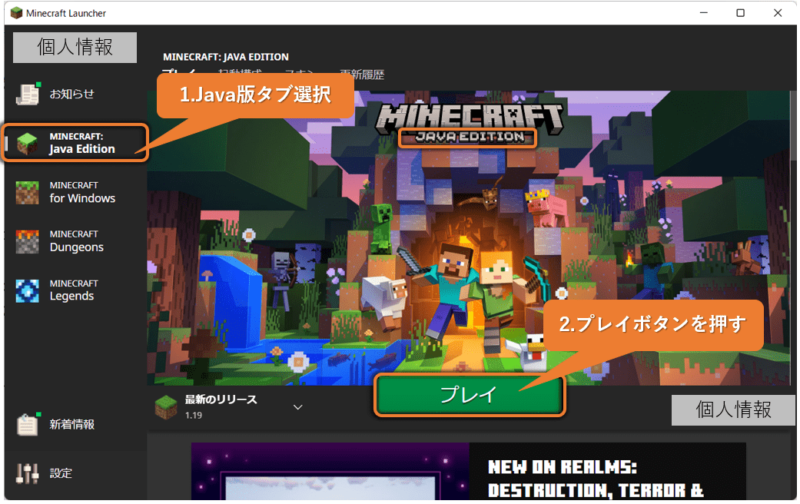Minimize the Minecraft Launcher window

click(x=705, y=13)
